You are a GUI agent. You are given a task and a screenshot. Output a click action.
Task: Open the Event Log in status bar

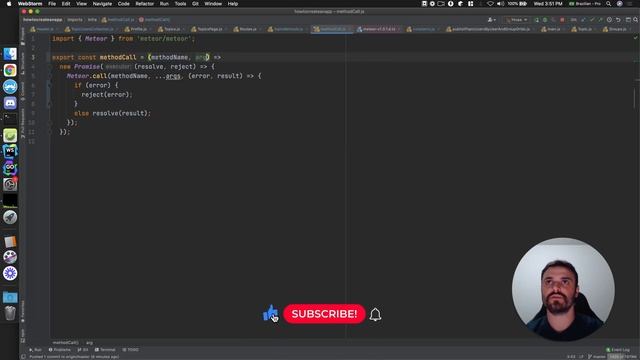point(618,350)
